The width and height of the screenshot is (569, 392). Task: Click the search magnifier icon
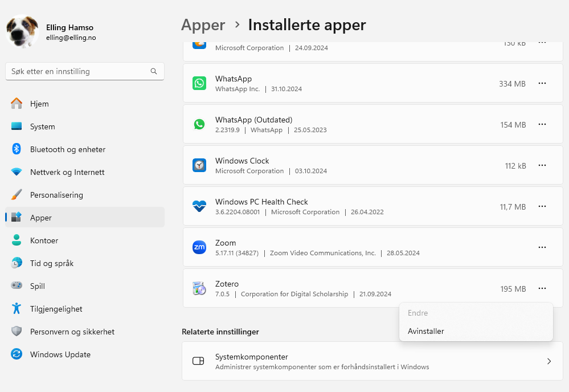(x=154, y=71)
